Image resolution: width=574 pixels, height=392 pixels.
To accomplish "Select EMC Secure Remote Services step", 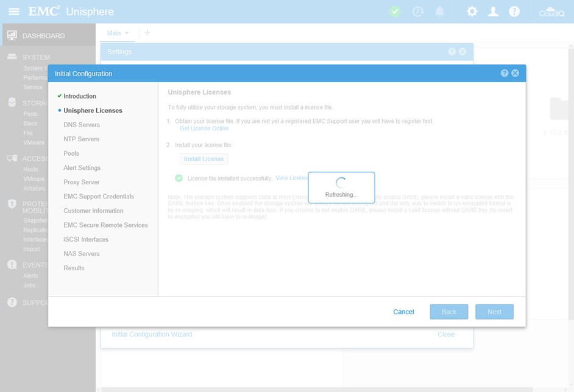I will 106,225.
